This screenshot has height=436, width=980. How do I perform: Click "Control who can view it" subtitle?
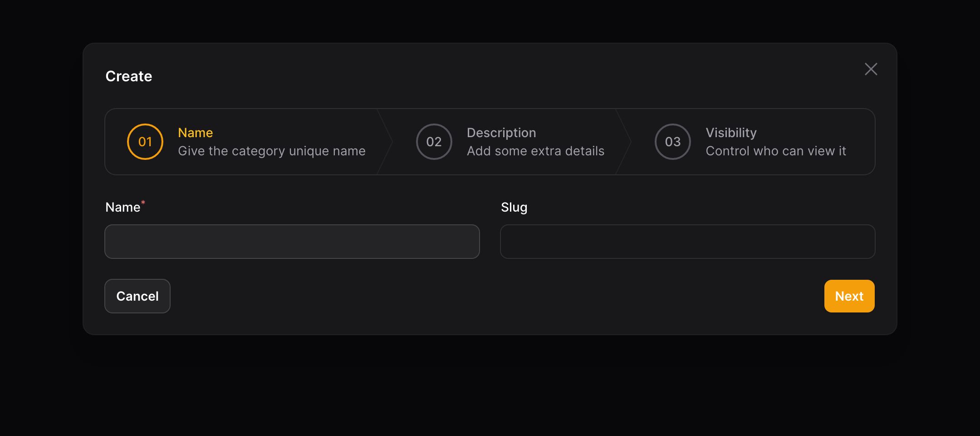(776, 151)
